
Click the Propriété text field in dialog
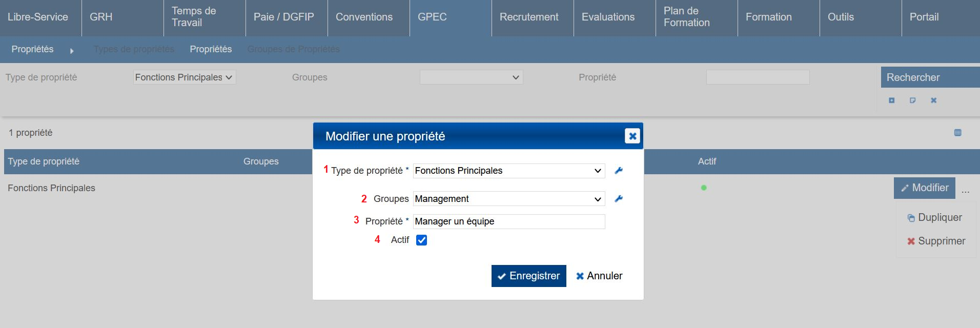pos(508,221)
